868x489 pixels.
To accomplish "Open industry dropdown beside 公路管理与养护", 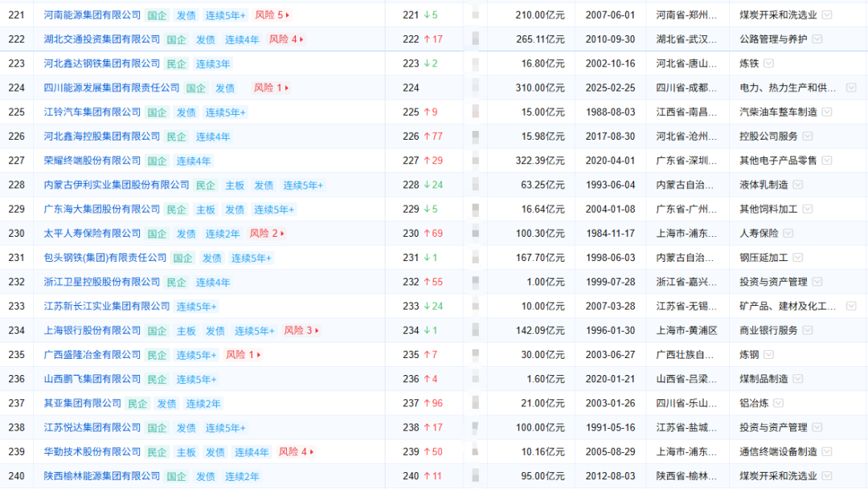I will tap(817, 39).
